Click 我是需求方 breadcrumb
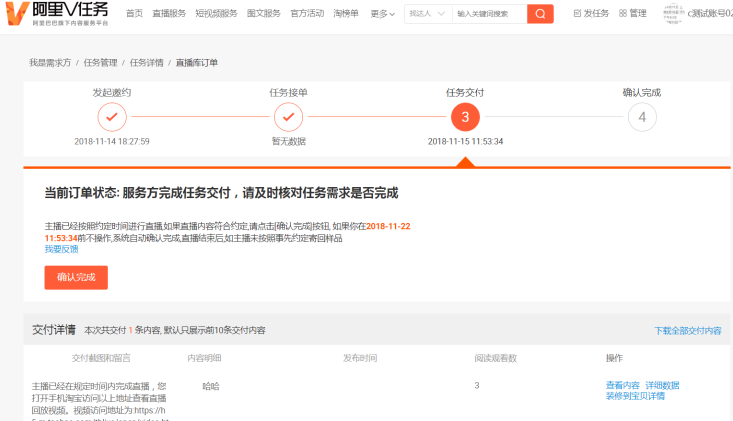The height and width of the screenshot is (421, 733). tap(50, 63)
